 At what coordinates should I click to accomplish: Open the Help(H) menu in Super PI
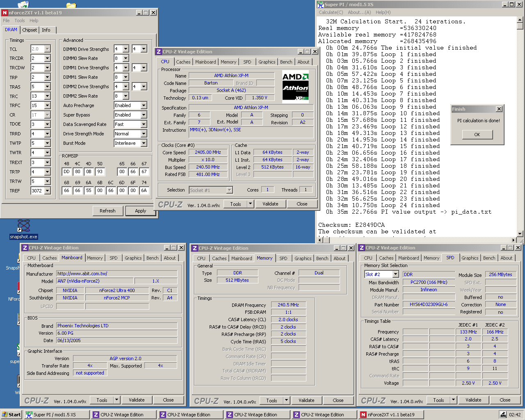383,12
